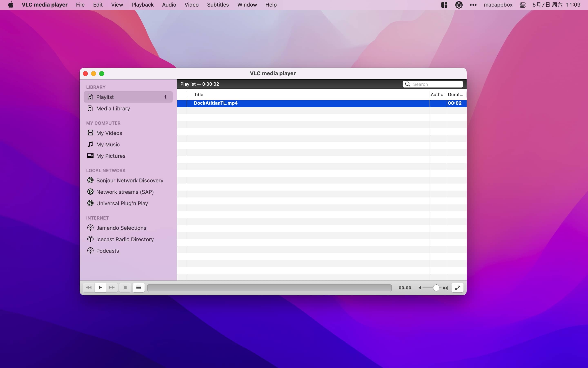
Task: Set max volume via the loud speaker icon
Action: (445, 288)
